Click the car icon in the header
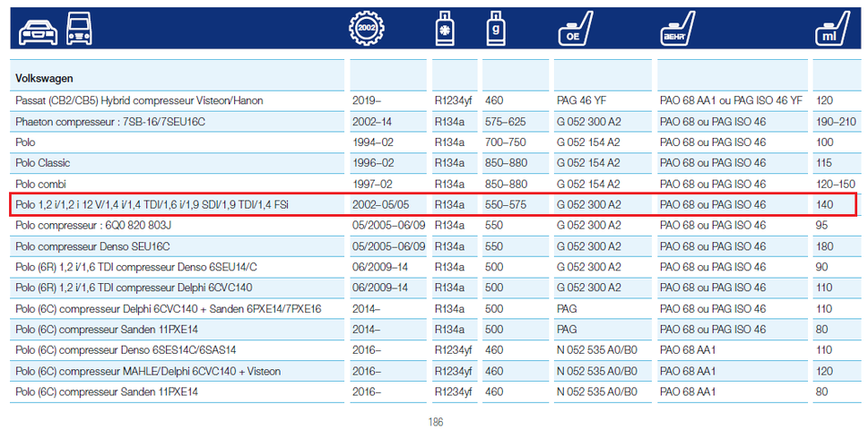 click(x=38, y=31)
